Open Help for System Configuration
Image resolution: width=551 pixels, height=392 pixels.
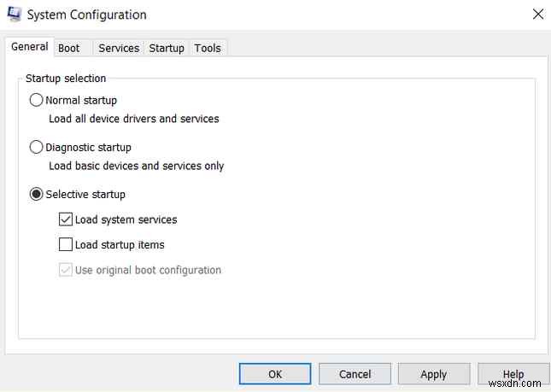pos(513,373)
